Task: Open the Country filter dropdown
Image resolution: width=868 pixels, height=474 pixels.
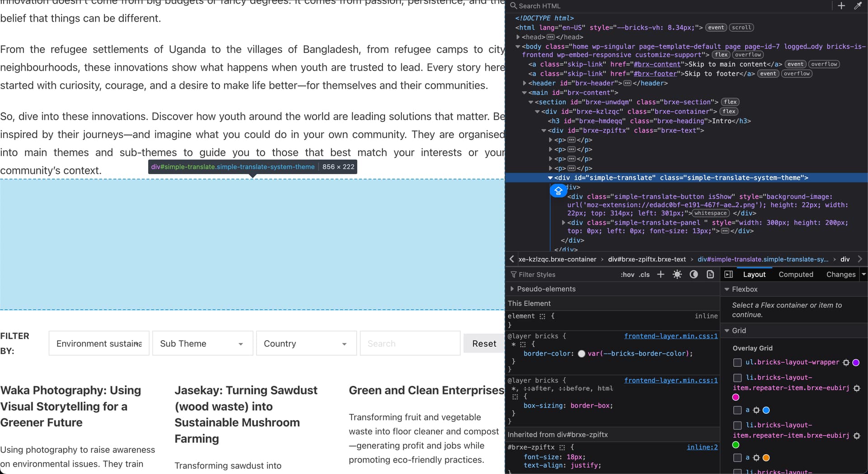Action: click(x=306, y=344)
